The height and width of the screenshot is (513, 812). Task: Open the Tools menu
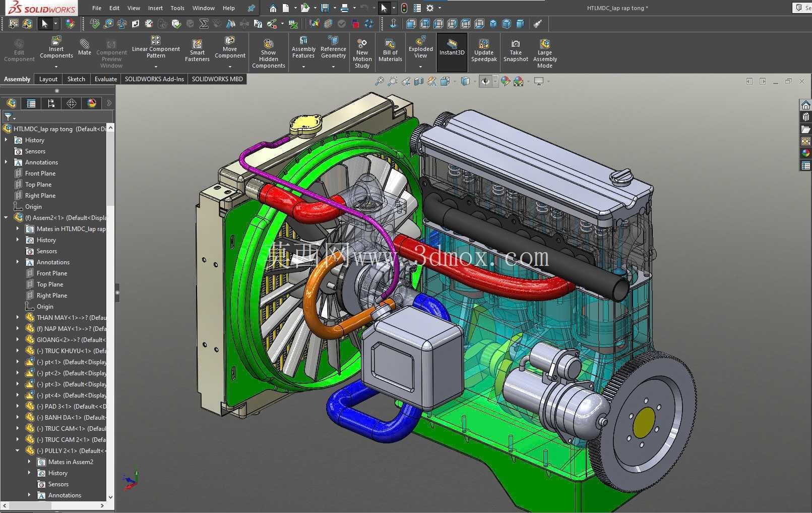177,8
